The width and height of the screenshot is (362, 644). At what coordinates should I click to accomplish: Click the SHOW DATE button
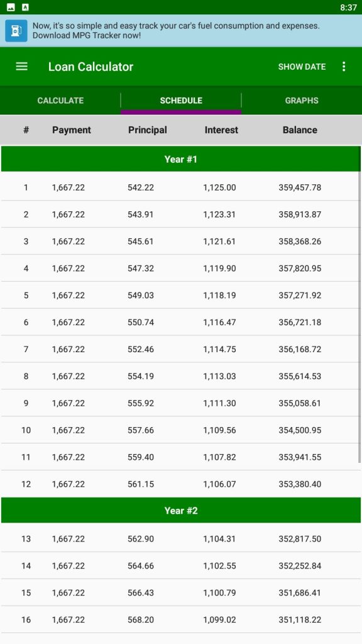pyautogui.click(x=302, y=67)
